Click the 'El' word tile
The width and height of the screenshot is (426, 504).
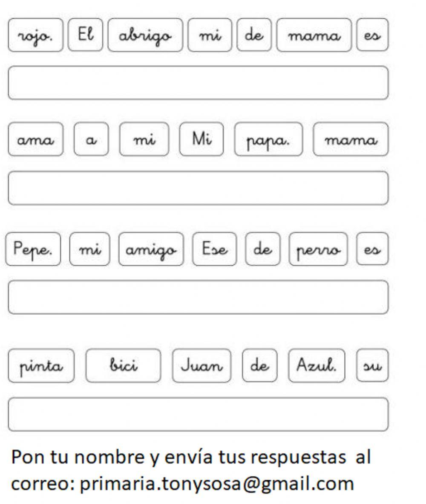(x=85, y=35)
